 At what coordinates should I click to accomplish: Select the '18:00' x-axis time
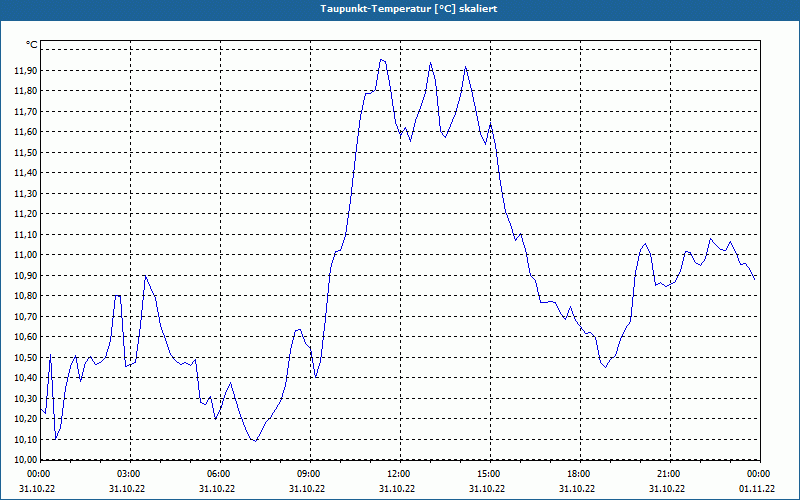[x=579, y=474]
